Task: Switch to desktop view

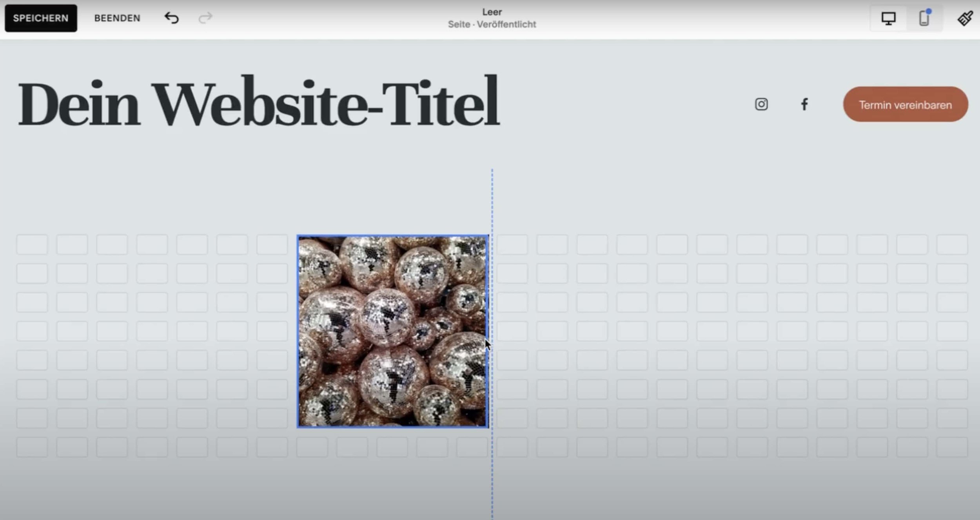Action: tap(888, 18)
